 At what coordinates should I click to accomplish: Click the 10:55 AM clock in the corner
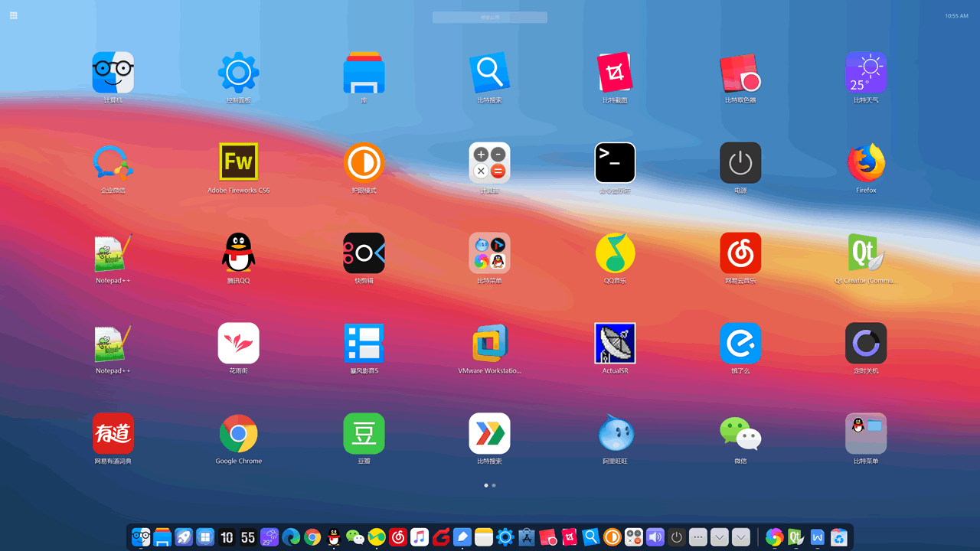(x=956, y=15)
